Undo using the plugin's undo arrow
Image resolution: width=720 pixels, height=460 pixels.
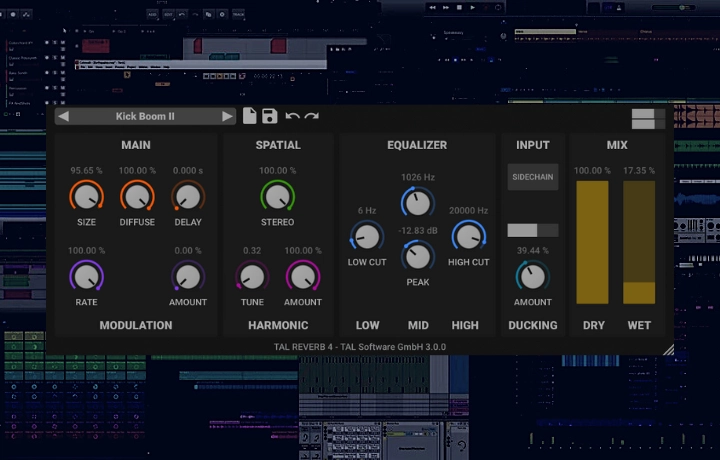(x=292, y=116)
